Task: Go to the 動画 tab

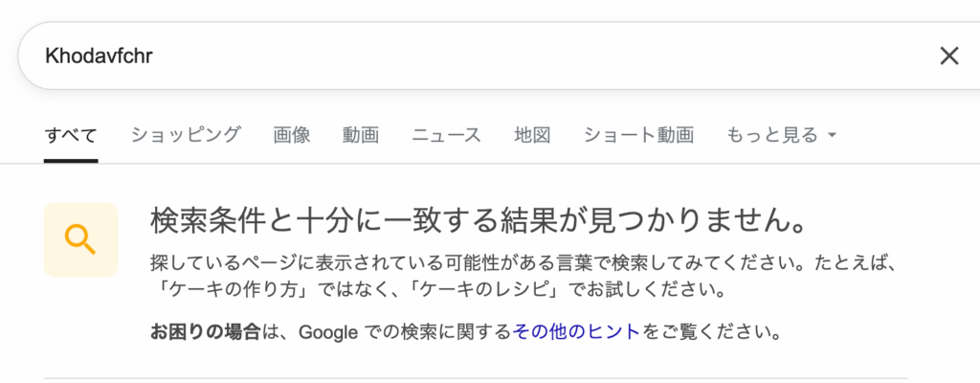Action: click(361, 135)
